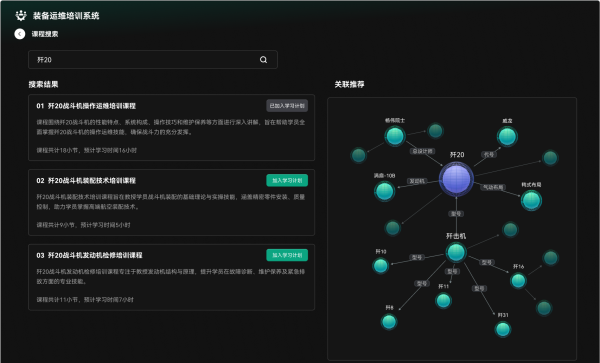Click the 关联推荐 heading
600x363 pixels.
point(349,84)
